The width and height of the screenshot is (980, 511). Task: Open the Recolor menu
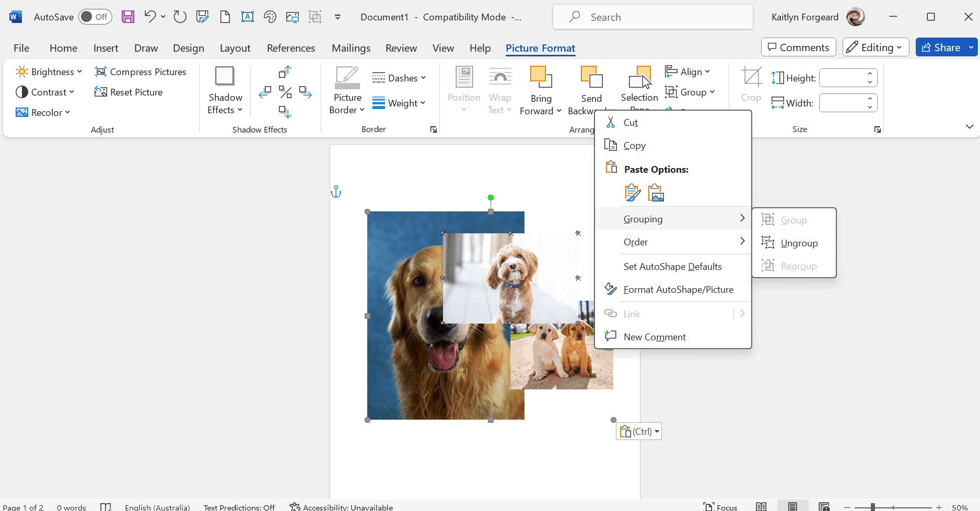click(43, 112)
